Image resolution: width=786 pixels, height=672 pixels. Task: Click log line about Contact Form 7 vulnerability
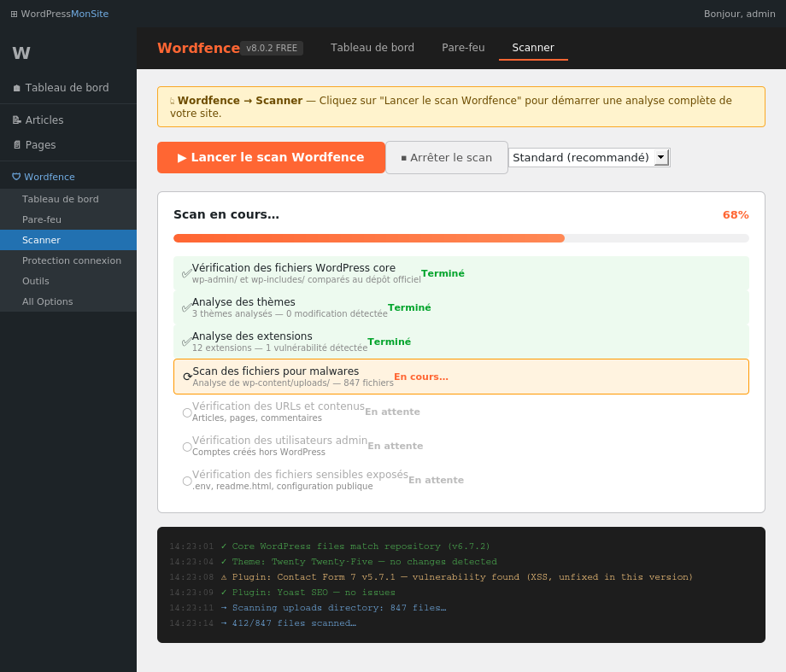pyautogui.click(x=431, y=577)
